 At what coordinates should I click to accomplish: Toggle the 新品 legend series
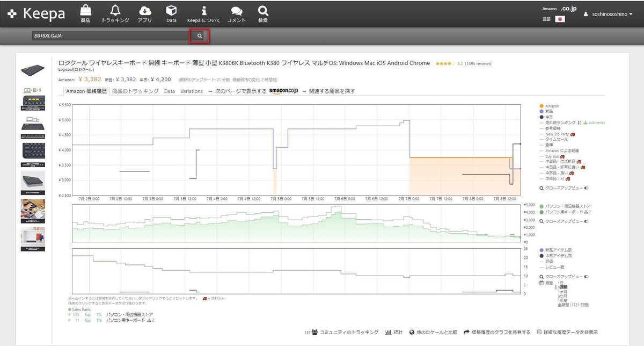pyautogui.click(x=547, y=111)
